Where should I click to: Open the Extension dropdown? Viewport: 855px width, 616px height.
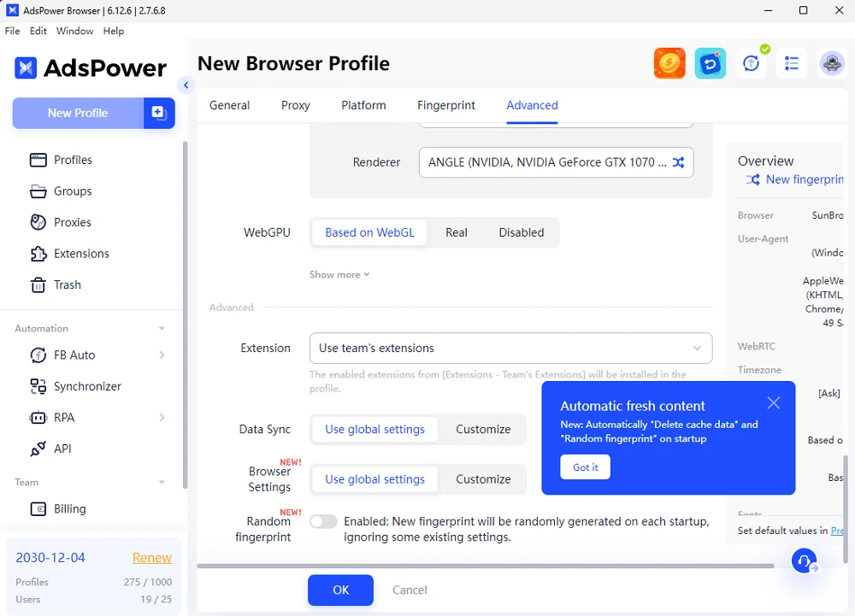511,348
